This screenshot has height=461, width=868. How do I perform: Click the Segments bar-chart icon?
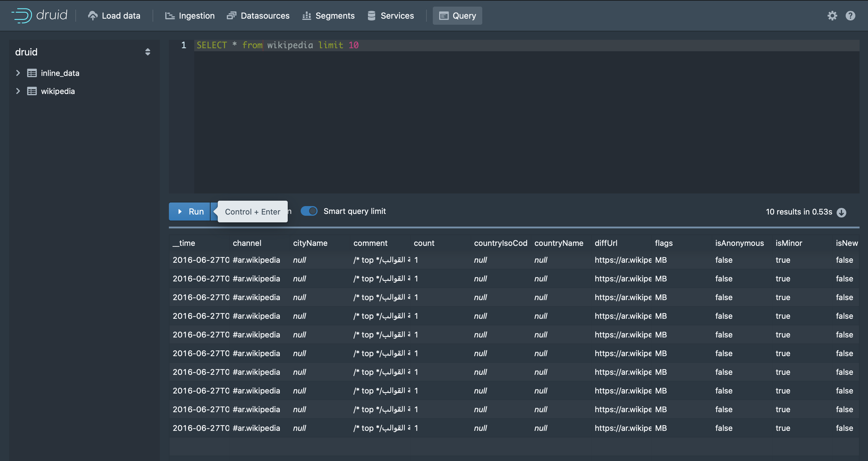tap(306, 15)
